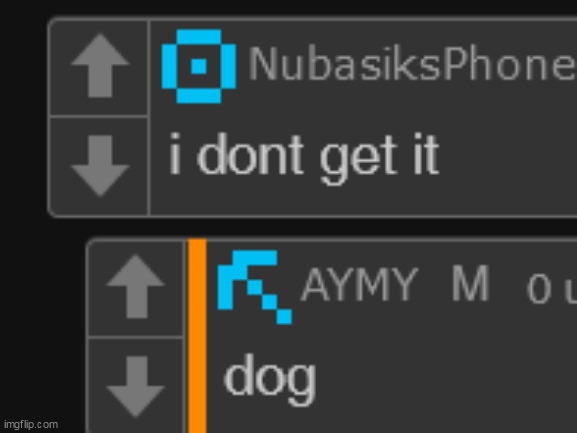Click the "0 u" upvote count beside AYMY
This screenshot has height=433, width=577.
pyautogui.click(x=551, y=290)
